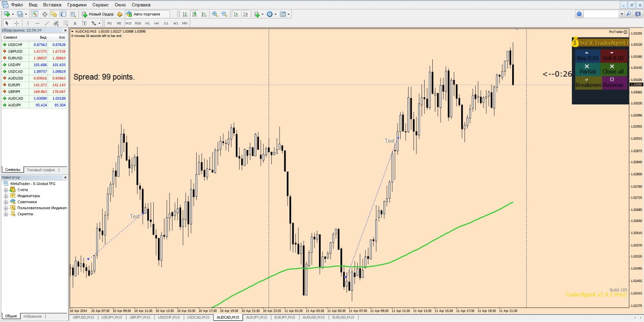Open the Вставка menu
This screenshot has width=644, height=322.
click(52, 5)
